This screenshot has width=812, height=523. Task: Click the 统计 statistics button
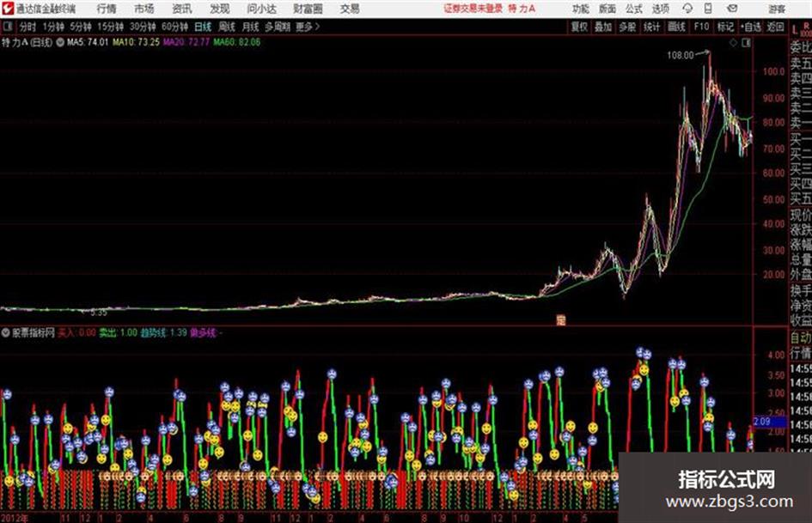click(651, 27)
